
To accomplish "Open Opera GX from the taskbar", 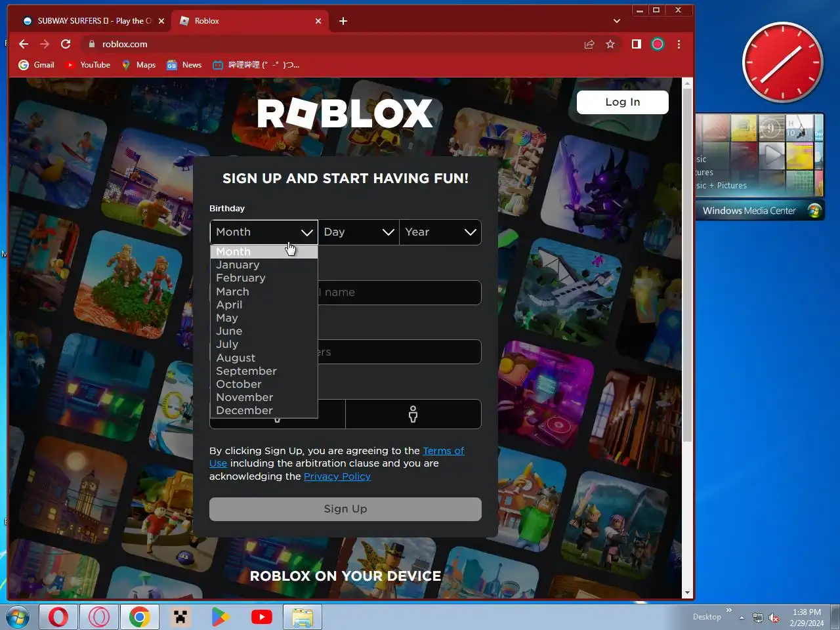I will pos(99,617).
